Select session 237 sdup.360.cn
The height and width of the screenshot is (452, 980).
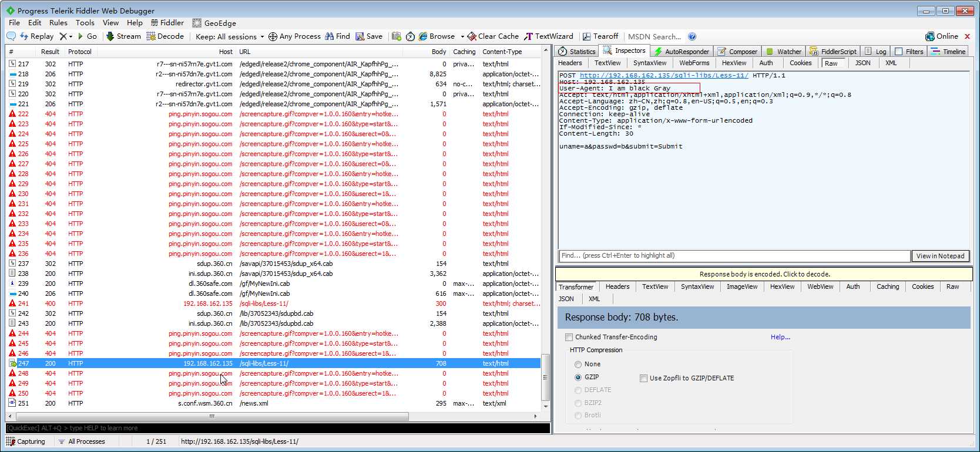tap(274, 264)
